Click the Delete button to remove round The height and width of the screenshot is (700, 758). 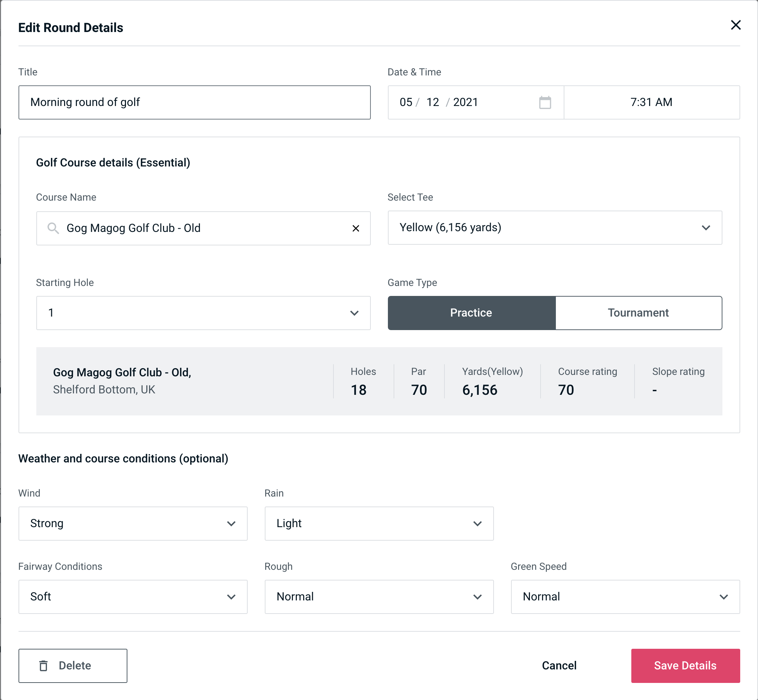(73, 665)
